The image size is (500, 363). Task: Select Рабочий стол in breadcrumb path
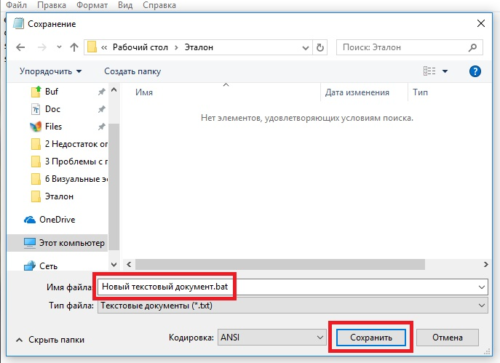pos(140,47)
